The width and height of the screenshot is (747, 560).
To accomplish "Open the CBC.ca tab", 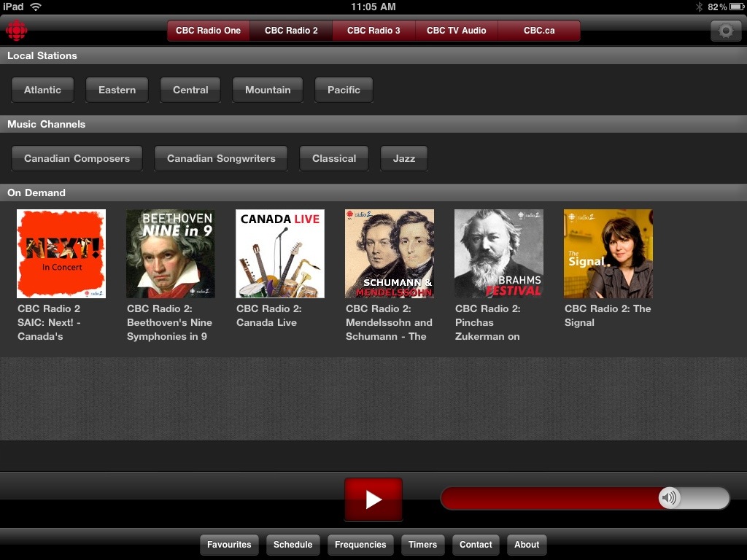I will 539,31.
